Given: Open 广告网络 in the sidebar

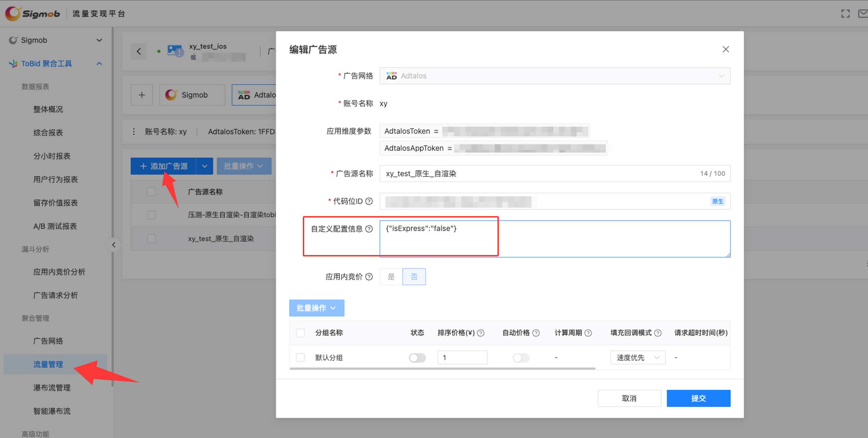Looking at the screenshot, I should coord(48,341).
